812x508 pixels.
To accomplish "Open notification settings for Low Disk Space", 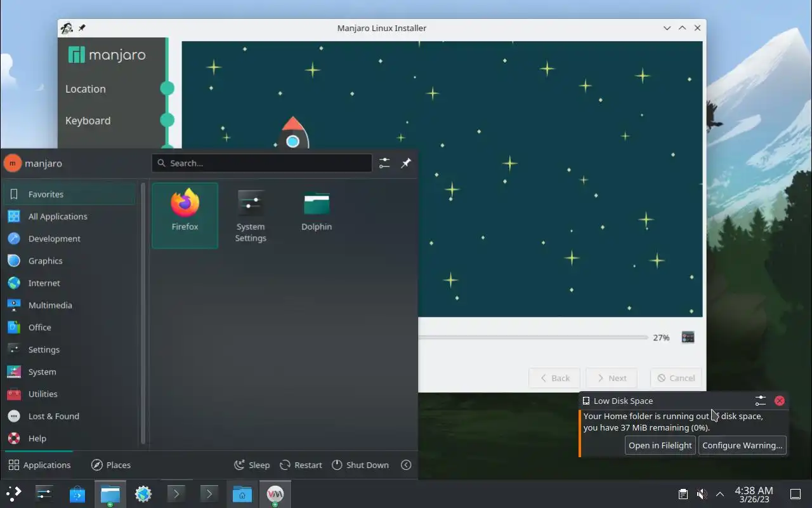I will (x=761, y=401).
